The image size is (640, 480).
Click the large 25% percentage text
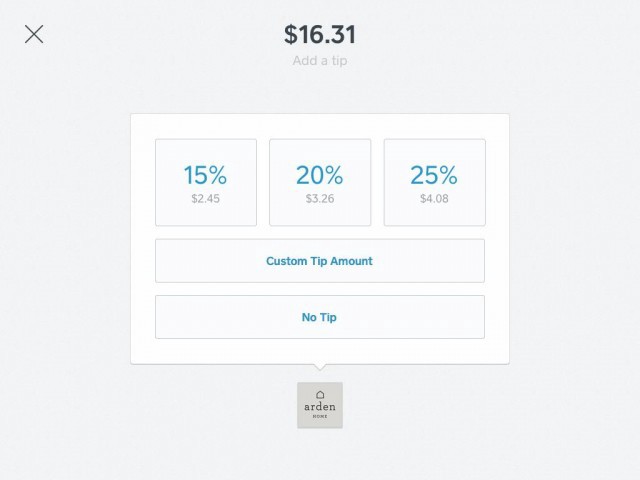point(434,175)
